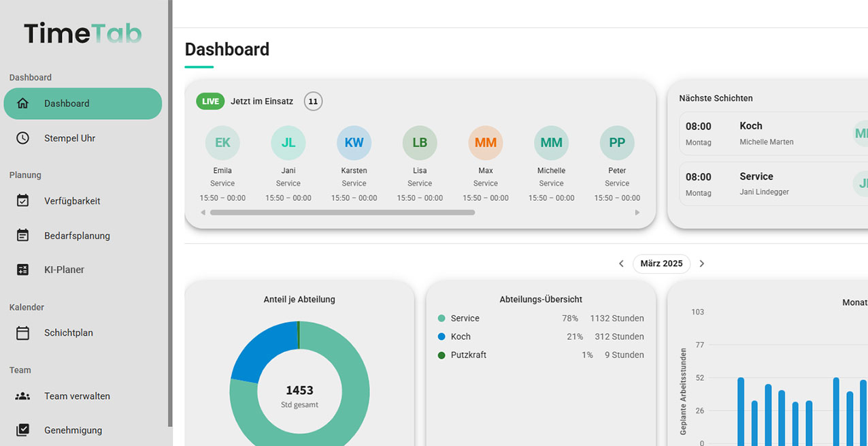Open the Stempel Uhr menu entry

(x=69, y=138)
